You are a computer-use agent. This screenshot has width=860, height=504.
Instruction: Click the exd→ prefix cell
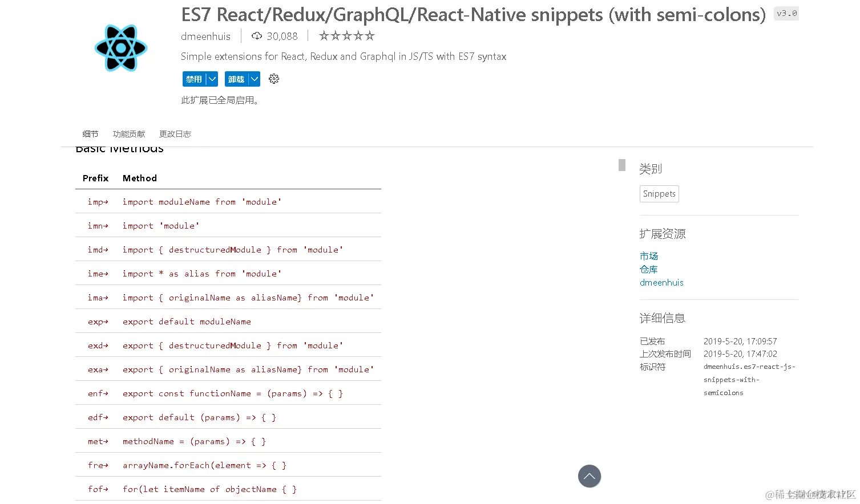[98, 346]
